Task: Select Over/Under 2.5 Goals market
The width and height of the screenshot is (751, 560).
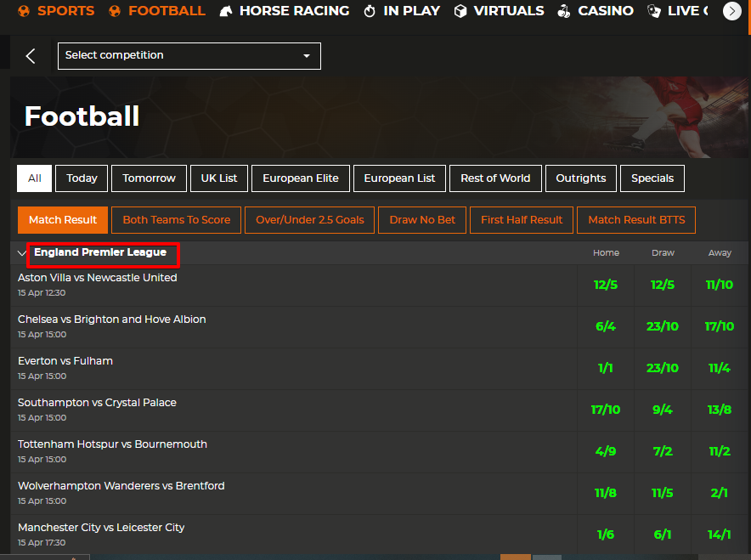Action: pyautogui.click(x=310, y=220)
